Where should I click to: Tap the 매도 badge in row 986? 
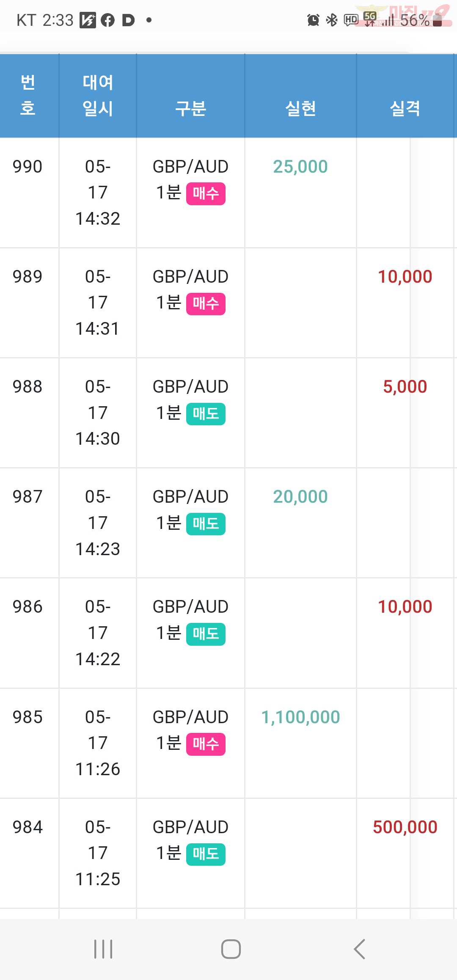pos(206,634)
